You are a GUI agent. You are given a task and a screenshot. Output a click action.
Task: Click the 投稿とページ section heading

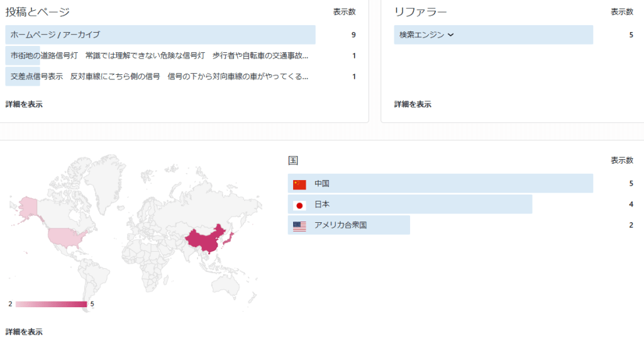pyautogui.click(x=38, y=12)
